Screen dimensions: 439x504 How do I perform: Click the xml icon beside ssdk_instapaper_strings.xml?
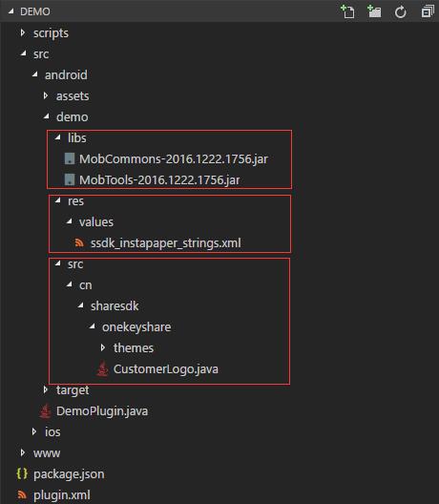coord(79,242)
